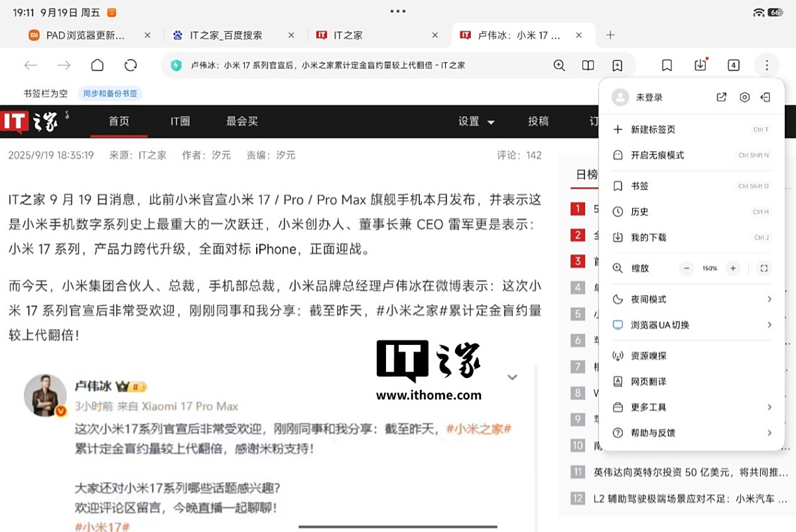Go to browser home page icon
This screenshot has width=796, height=532.
[98, 65]
